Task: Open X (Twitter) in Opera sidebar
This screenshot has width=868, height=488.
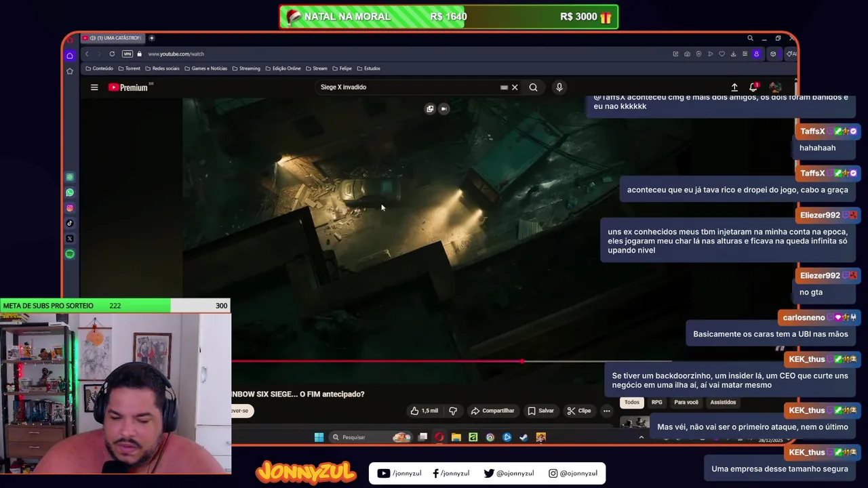Action: click(x=70, y=239)
